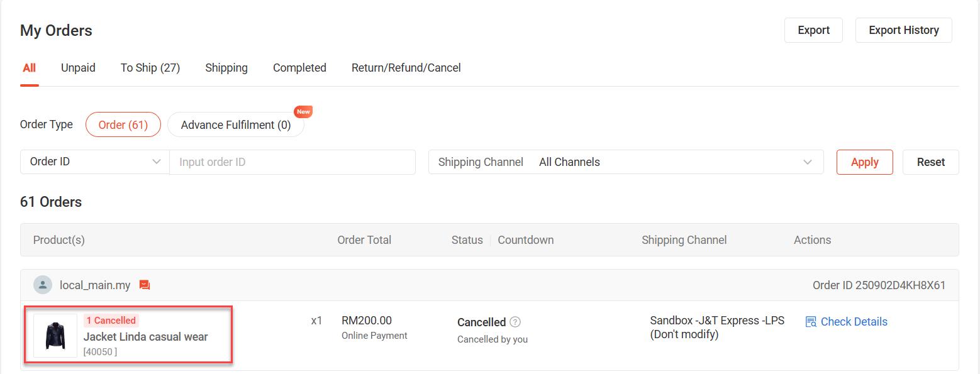Open Export History
Screen dimensions: 980x374
(x=903, y=30)
